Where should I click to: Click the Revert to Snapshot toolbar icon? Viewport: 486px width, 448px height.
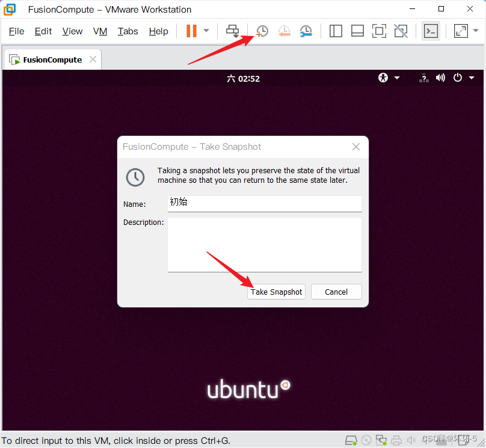pos(285,31)
